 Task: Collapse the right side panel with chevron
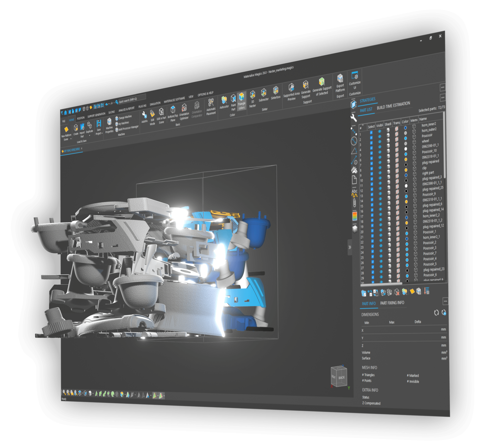point(349,247)
